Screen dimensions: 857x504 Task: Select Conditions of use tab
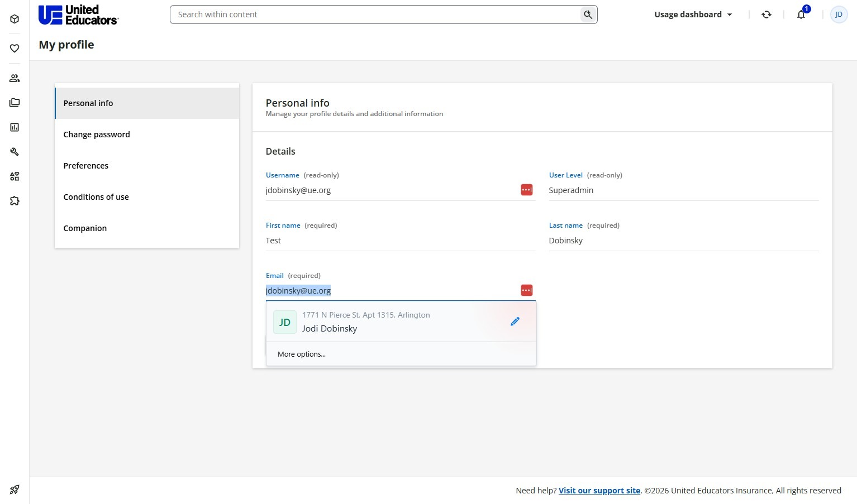(x=147, y=197)
